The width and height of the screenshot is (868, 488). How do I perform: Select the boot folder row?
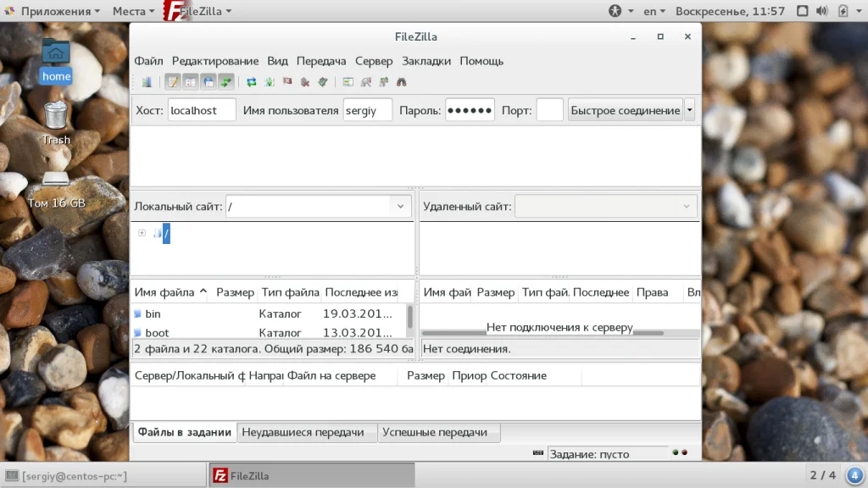pos(269,332)
